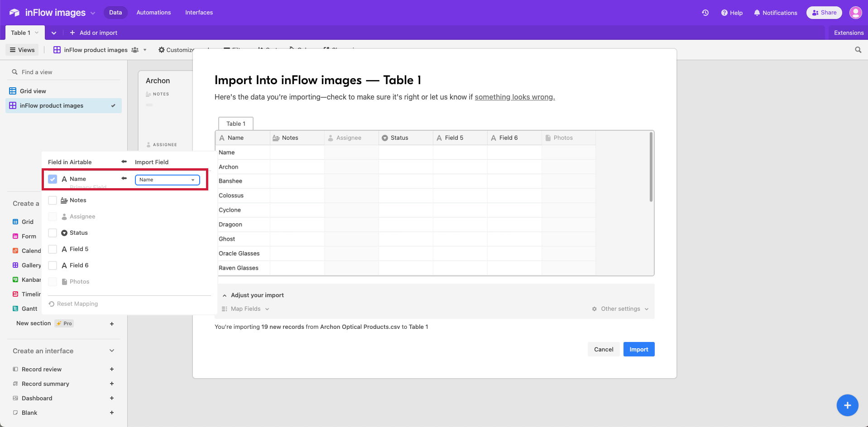Open the base history clock icon
The width and height of the screenshot is (868, 427).
coord(705,13)
